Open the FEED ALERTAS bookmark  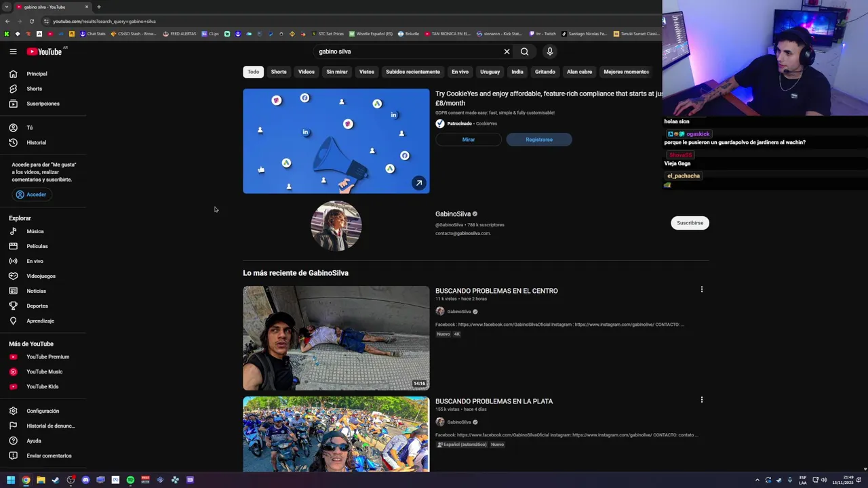[x=180, y=34]
